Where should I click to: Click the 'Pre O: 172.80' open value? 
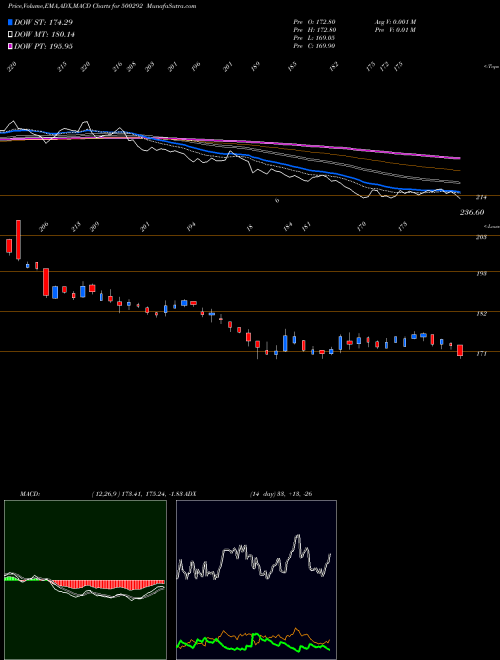314,22
